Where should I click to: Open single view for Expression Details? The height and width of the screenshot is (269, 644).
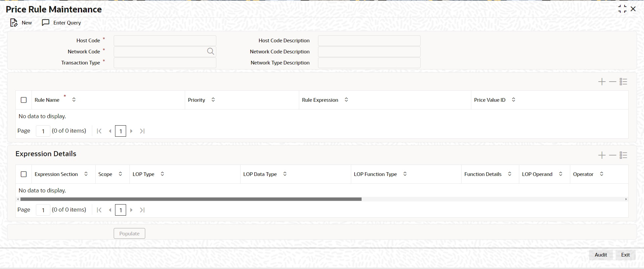coord(623,155)
